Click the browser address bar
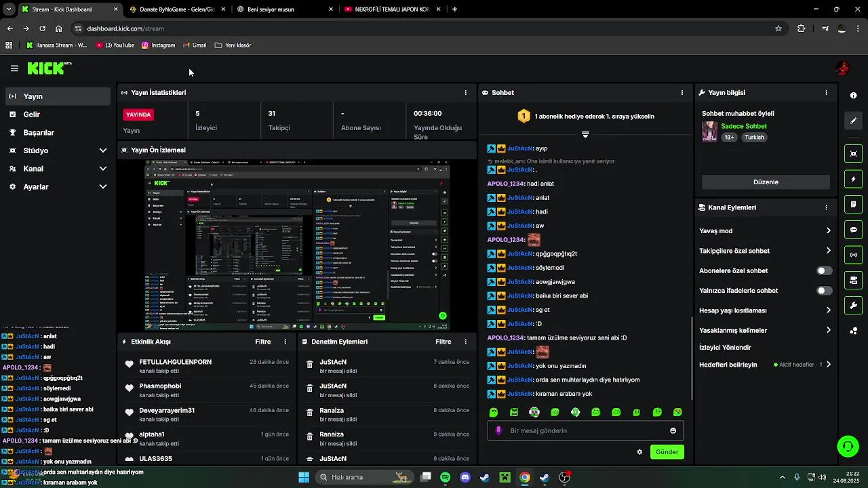This screenshot has width=868, height=488. pyautogui.click(x=427, y=28)
